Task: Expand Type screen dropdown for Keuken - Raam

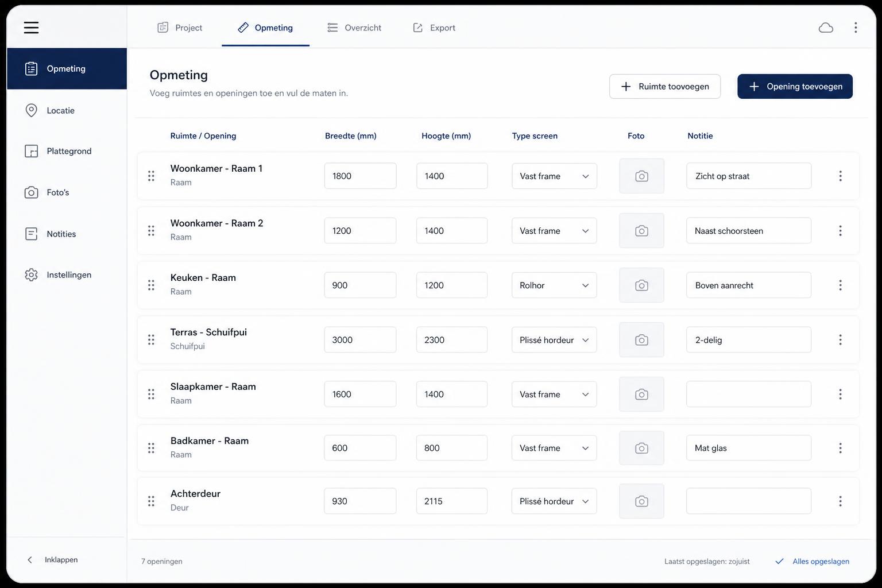Action: click(554, 285)
